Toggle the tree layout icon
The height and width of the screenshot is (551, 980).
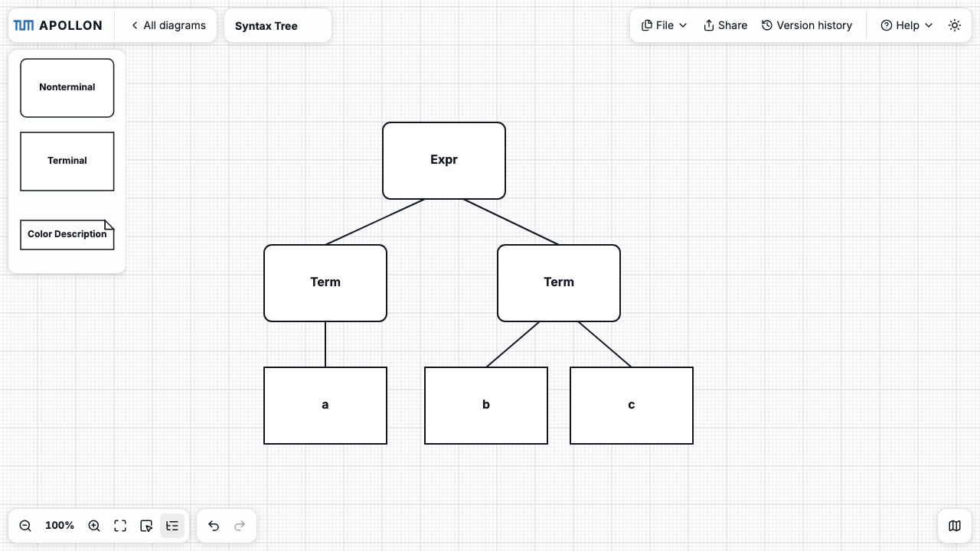click(x=172, y=526)
